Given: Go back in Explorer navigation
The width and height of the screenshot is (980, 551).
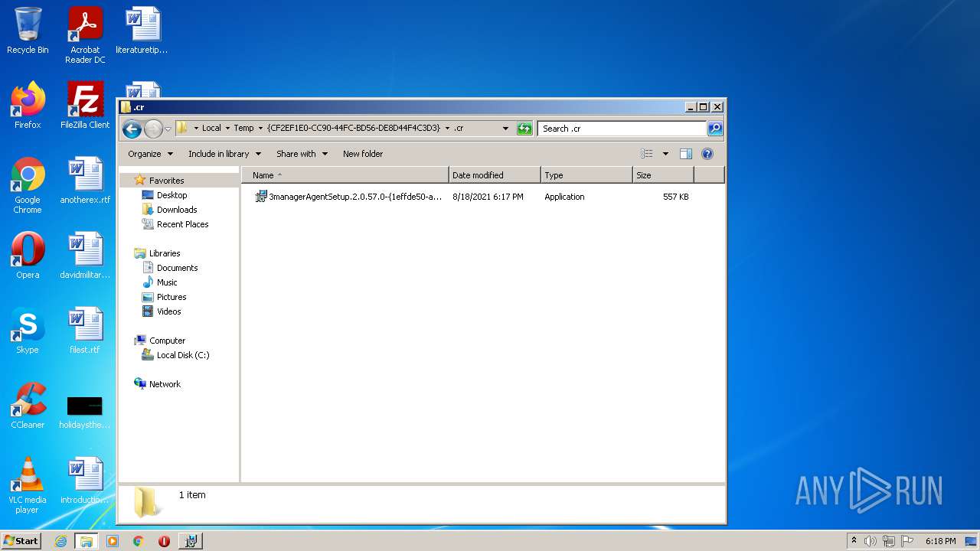Looking at the screenshot, I should pyautogui.click(x=132, y=129).
